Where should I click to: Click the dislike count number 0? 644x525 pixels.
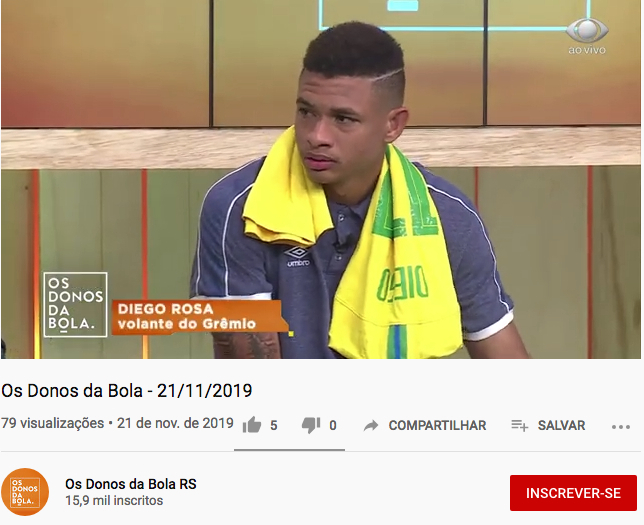[x=333, y=426]
